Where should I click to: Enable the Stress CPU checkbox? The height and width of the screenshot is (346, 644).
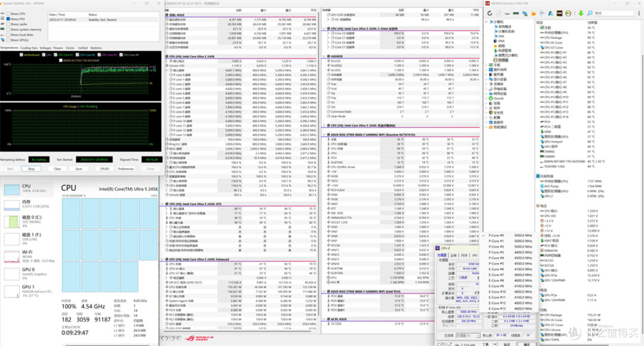click(x=8, y=14)
